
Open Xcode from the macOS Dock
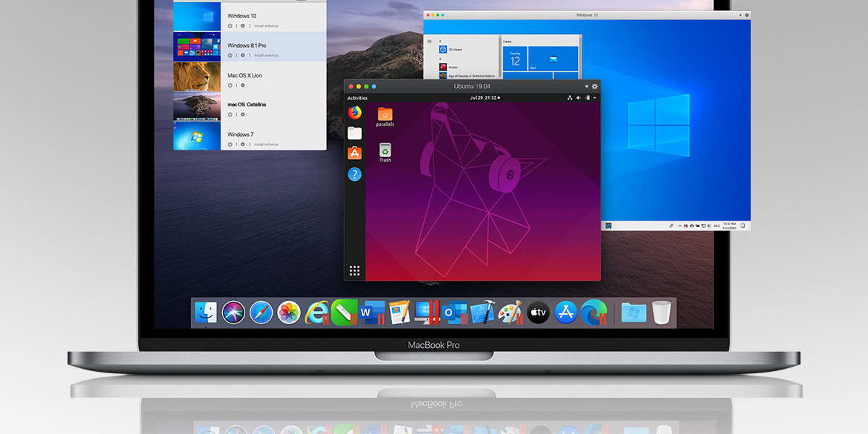482,312
